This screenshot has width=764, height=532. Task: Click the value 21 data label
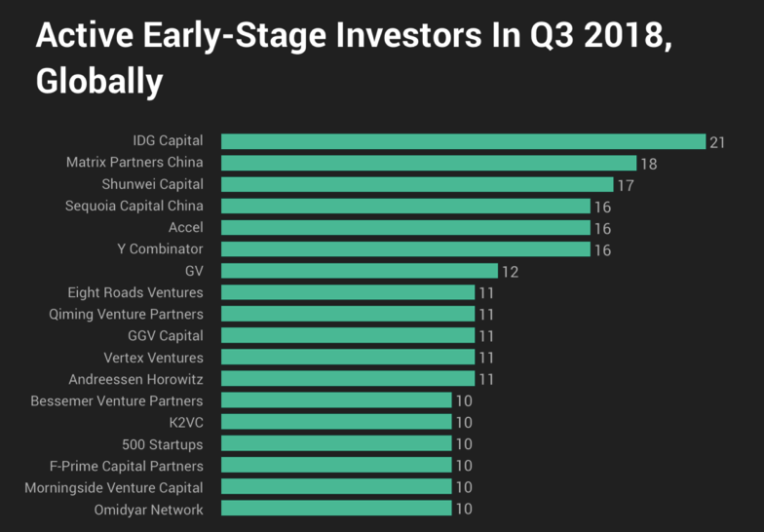pos(717,142)
